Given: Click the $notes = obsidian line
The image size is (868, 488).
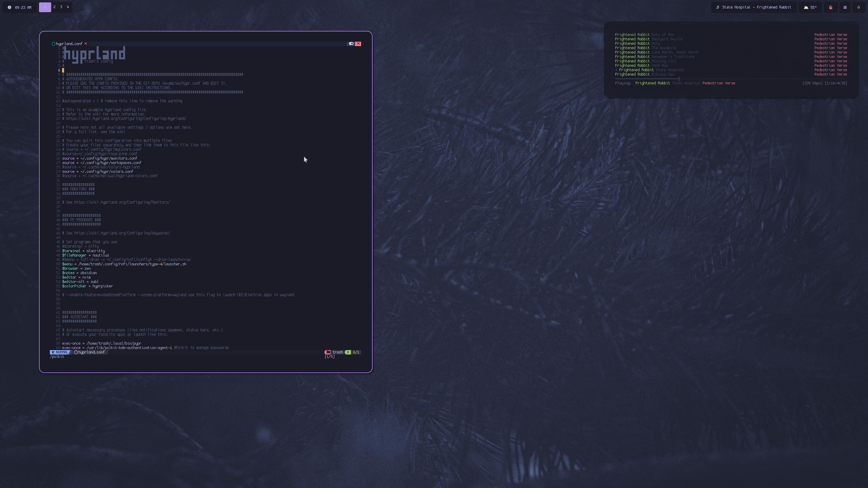Looking at the screenshot, I should [79, 273].
